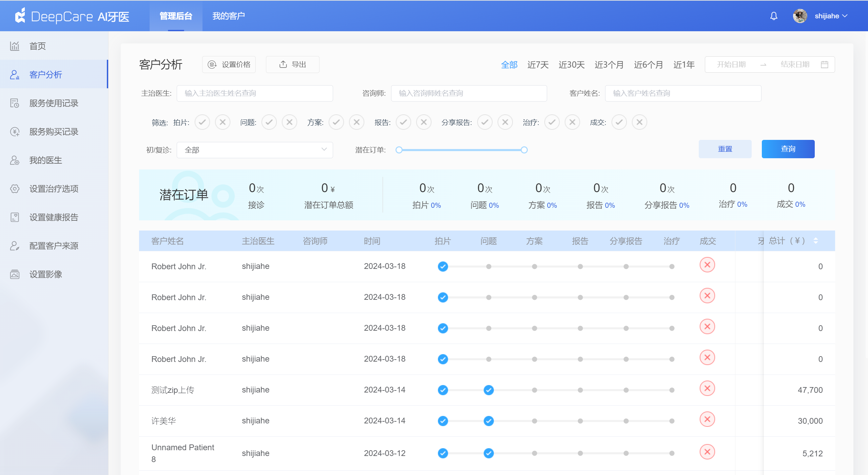Click the red X for 测试zip上传 row
Viewport: 868px width, 475px height.
pos(707,388)
